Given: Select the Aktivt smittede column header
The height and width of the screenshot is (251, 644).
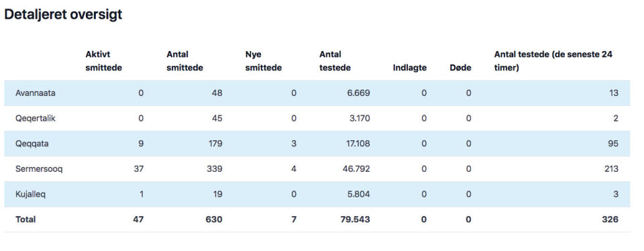Looking at the screenshot, I should pyautogui.click(x=103, y=61).
